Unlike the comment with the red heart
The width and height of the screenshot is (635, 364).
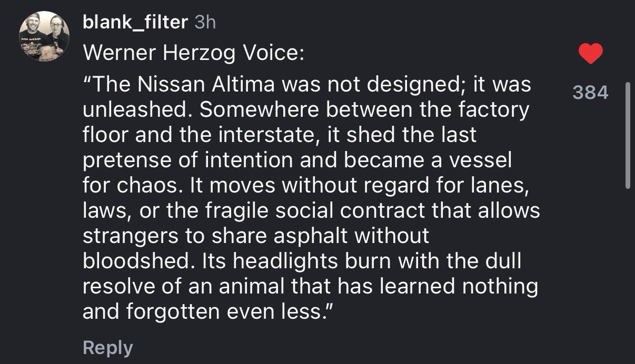[x=590, y=54]
